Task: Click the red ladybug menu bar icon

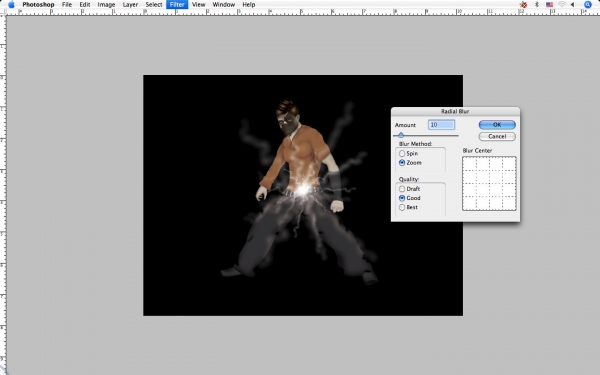Action: point(523,5)
